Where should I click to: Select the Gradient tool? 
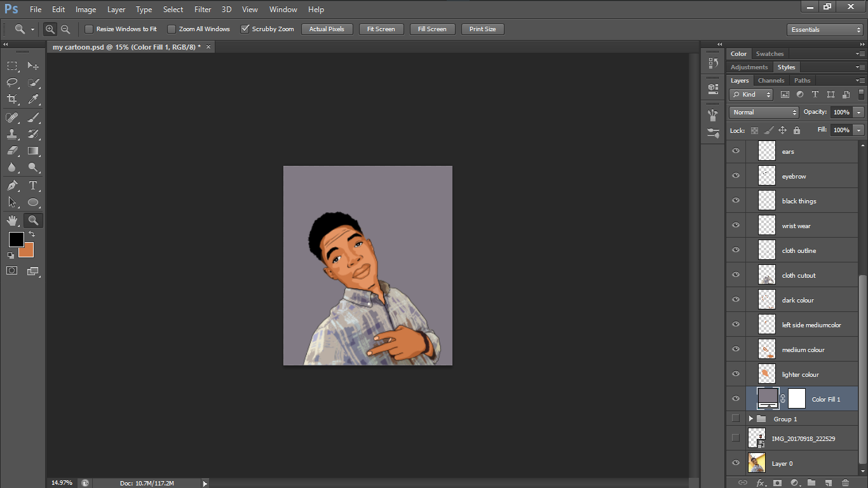(33, 151)
